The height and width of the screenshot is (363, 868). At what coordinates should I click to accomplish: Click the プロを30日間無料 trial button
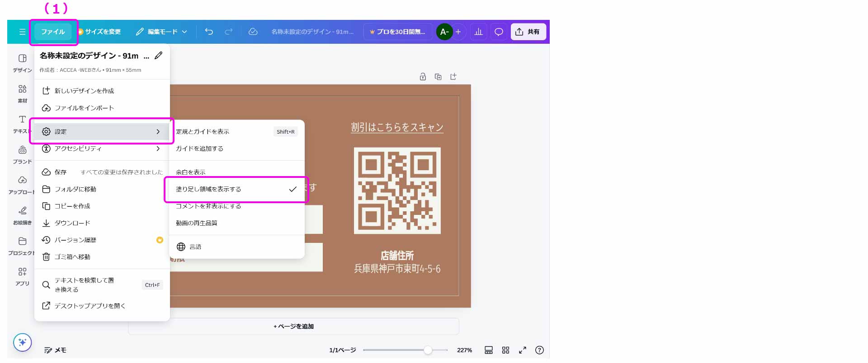397,32
